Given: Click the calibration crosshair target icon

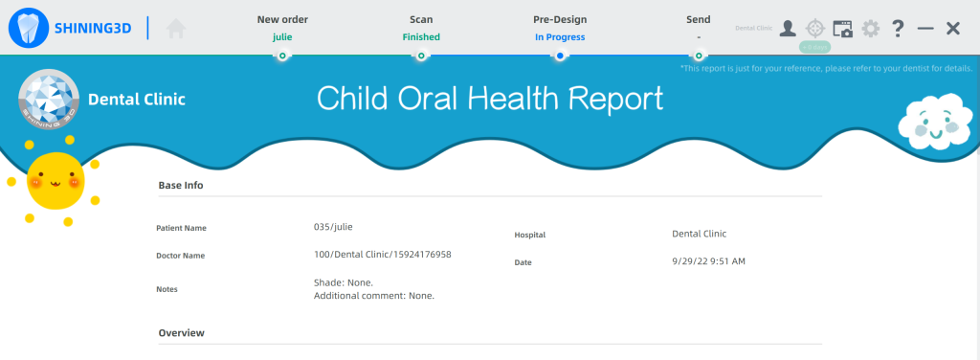Looking at the screenshot, I should click(815, 28).
